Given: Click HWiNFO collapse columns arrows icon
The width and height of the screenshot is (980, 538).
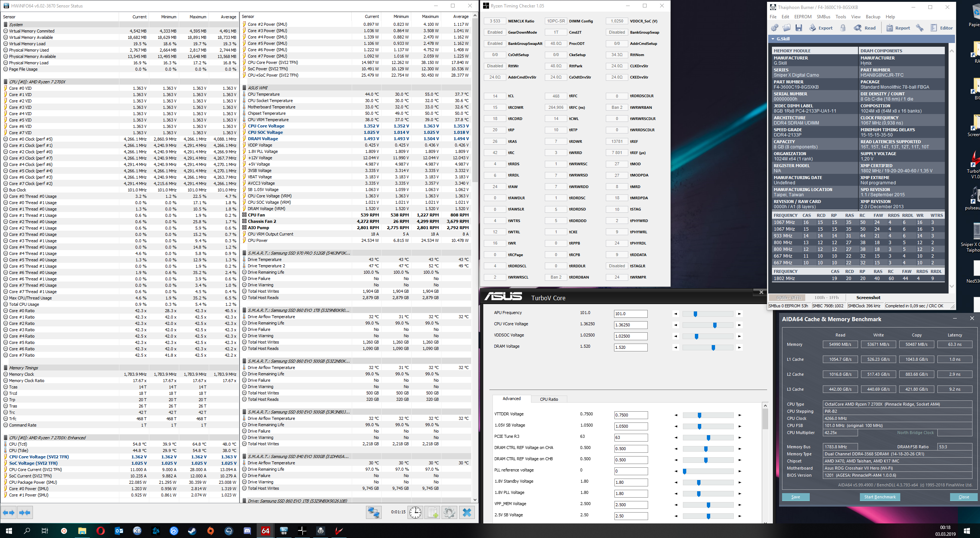Looking at the screenshot, I should click(25, 513).
